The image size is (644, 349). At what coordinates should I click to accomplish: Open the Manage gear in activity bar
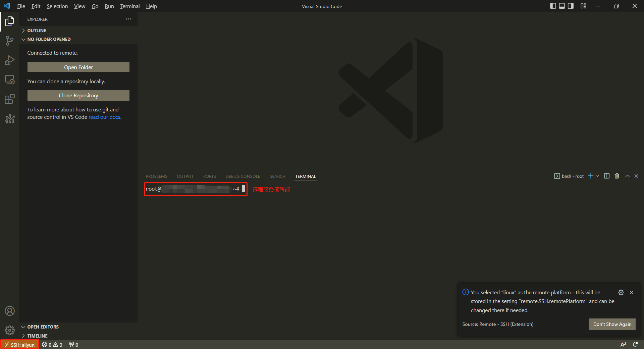point(10,330)
